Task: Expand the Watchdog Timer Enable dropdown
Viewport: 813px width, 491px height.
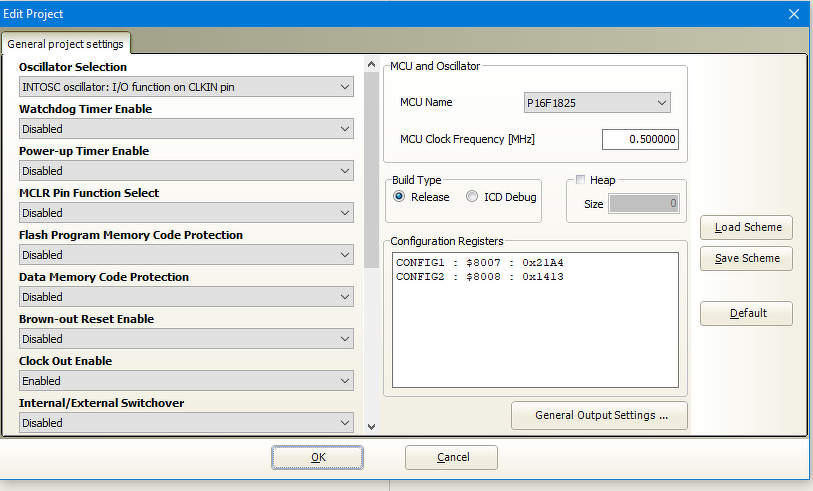Action: pyautogui.click(x=186, y=129)
